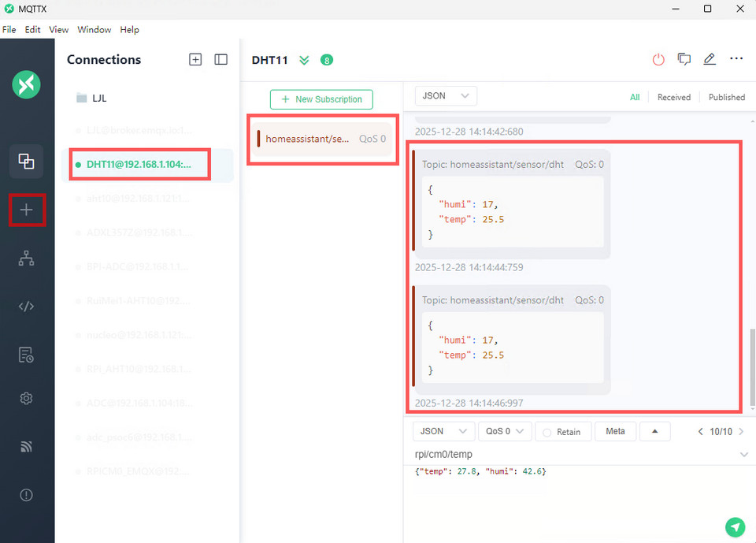Send message with green paper-plane button
The image size is (756, 543).
[736, 526]
